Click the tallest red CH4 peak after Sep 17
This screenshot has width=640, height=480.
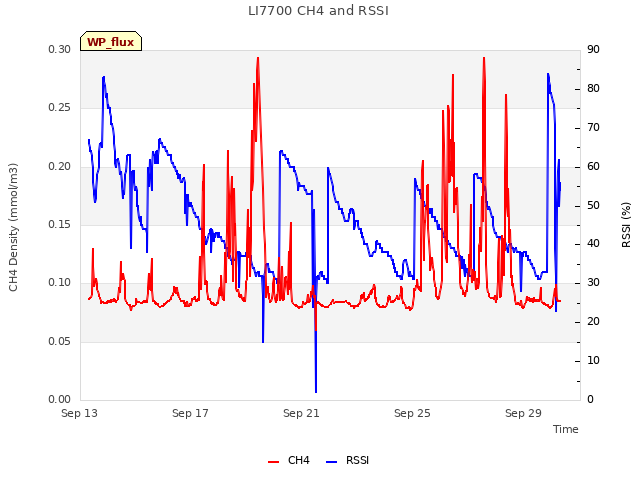[x=258, y=59]
